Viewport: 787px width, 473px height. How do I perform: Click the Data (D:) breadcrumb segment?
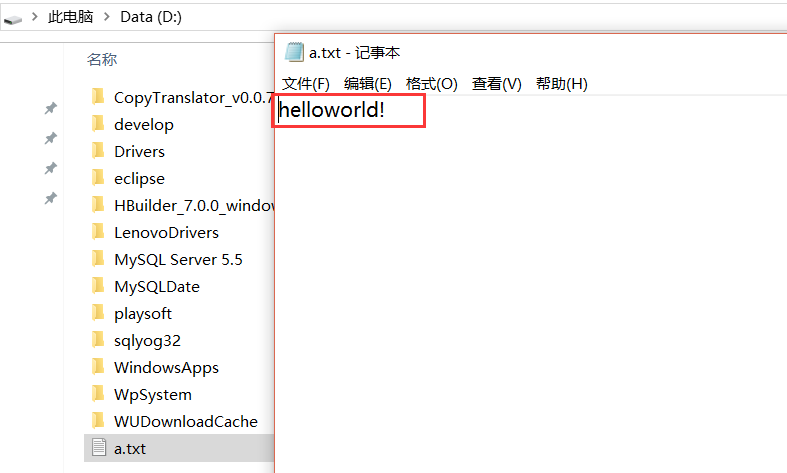coord(150,18)
